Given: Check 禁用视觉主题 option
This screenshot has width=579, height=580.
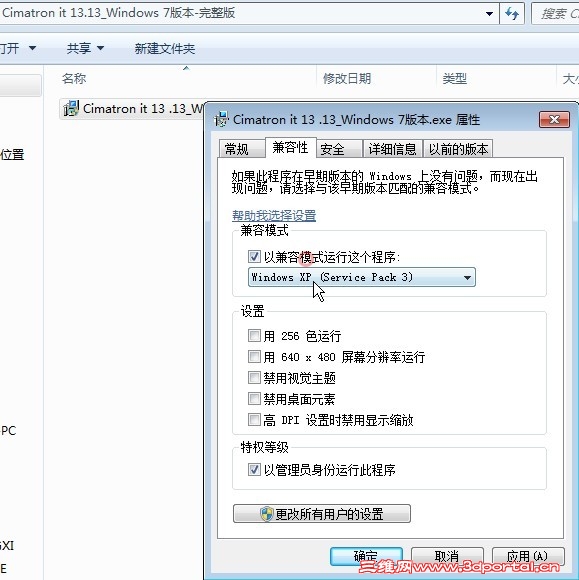Looking at the screenshot, I should click(254, 378).
